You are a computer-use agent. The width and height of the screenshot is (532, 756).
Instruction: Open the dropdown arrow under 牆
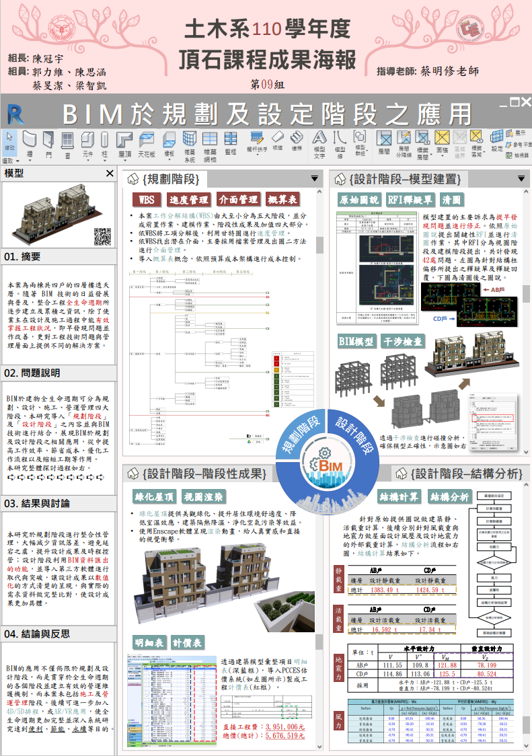(30, 161)
